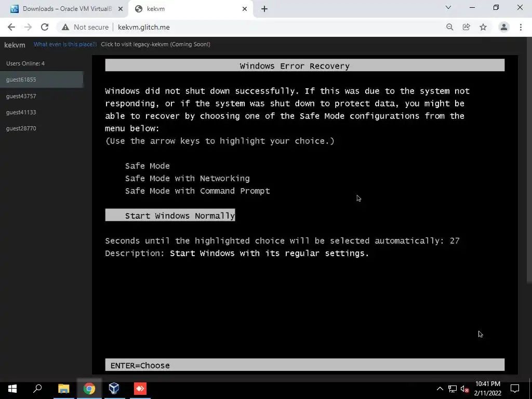The image size is (532, 399).
Task: Click the page vertical scrollbar
Action: pyautogui.click(x=529, y=159)
